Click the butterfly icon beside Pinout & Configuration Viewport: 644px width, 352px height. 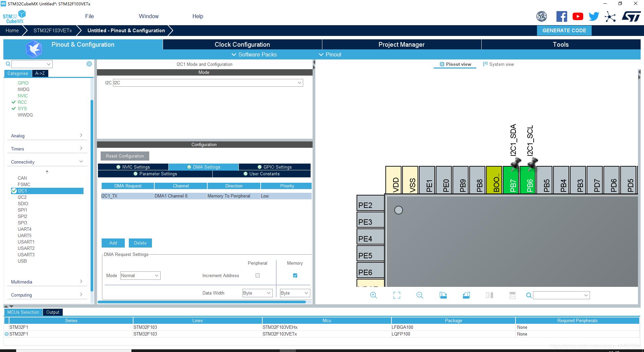tap(34, 49)
